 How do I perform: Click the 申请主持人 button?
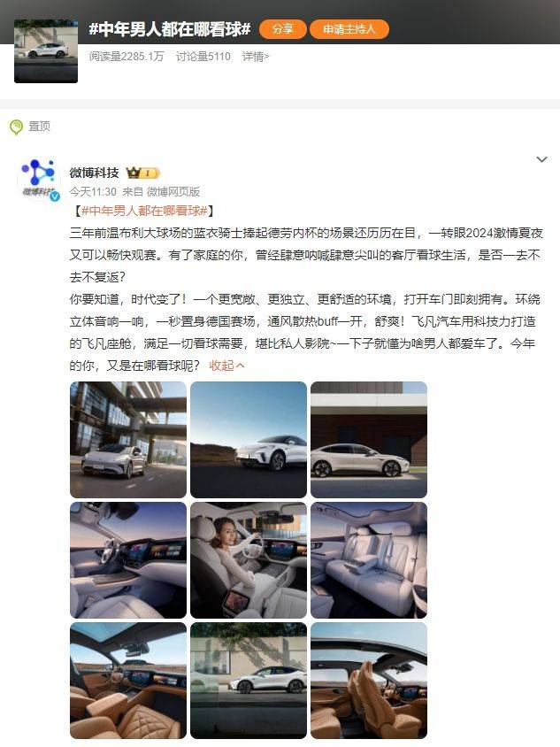tap(349, 29)
